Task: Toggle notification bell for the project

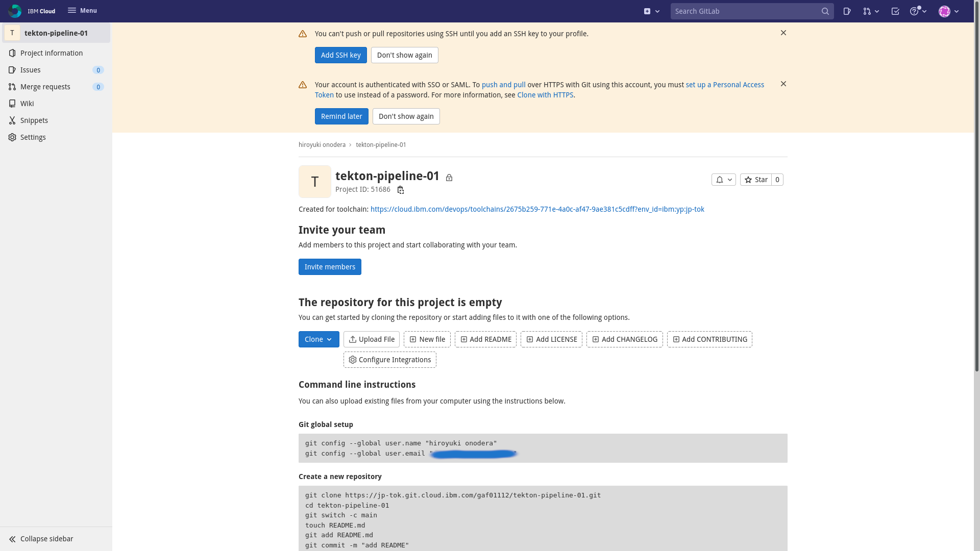Action: [x=723, y=180]
